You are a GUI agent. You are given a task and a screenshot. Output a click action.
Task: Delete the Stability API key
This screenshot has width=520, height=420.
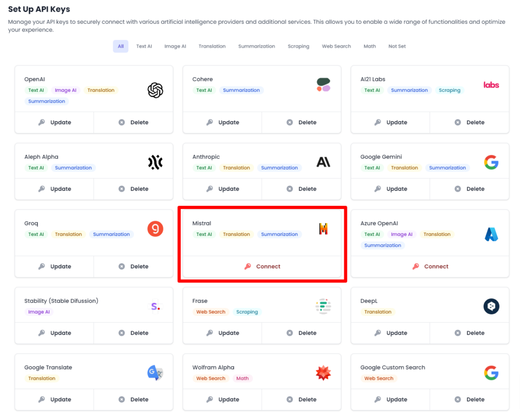[x=134, y=333]
